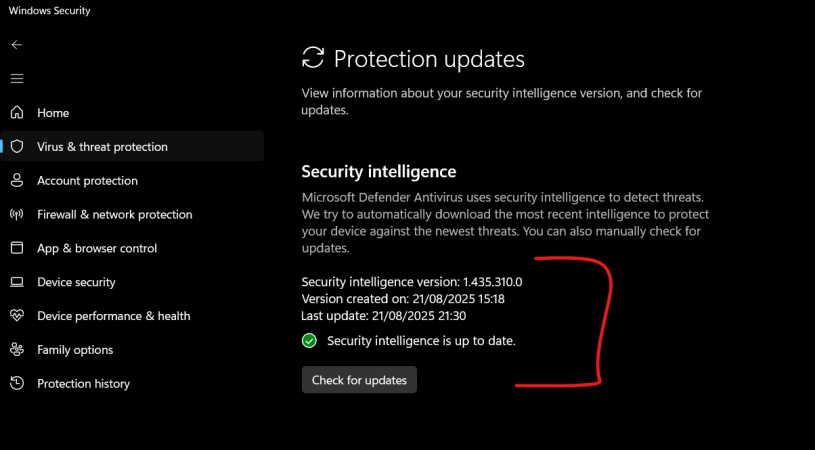This screenshot has height=450, width=815.
Task: Open Protection history from the sidebar
Action: click(x=83, y=384)
